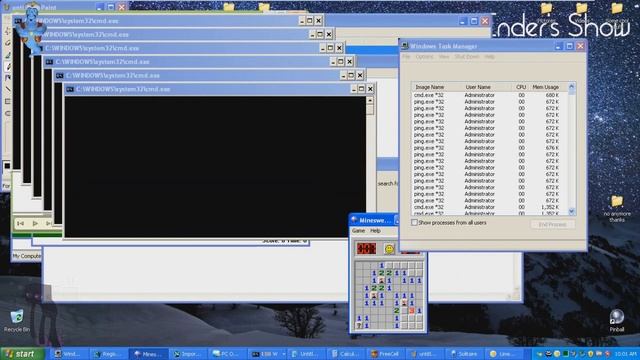Open the Help menu in Task Manager

tap(489, 57)
